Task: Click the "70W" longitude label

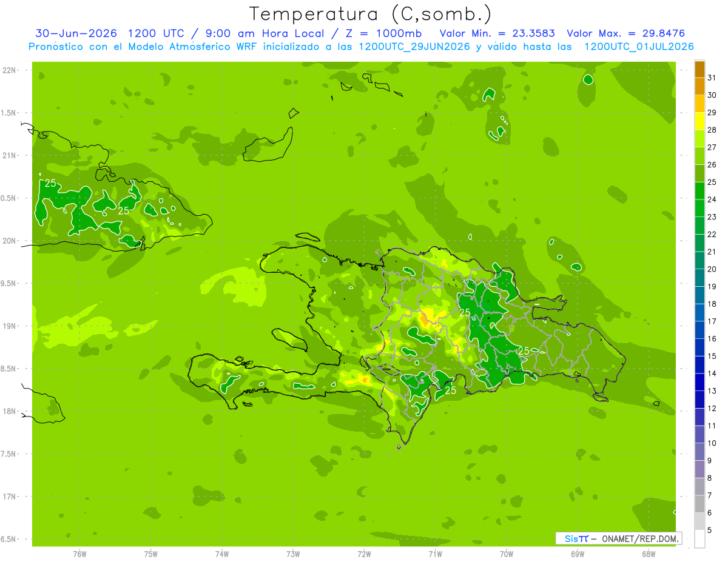Action: click(x=507, y=554)
